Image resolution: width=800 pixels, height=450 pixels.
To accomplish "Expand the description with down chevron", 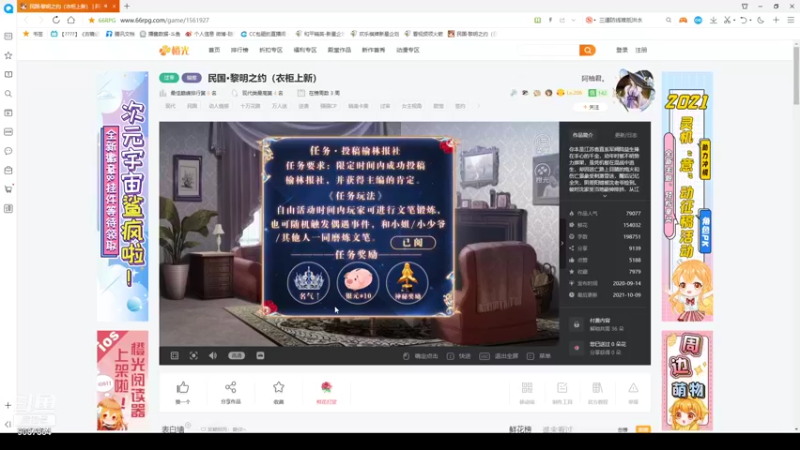I will pyautogui.click(x=605, y=196).
